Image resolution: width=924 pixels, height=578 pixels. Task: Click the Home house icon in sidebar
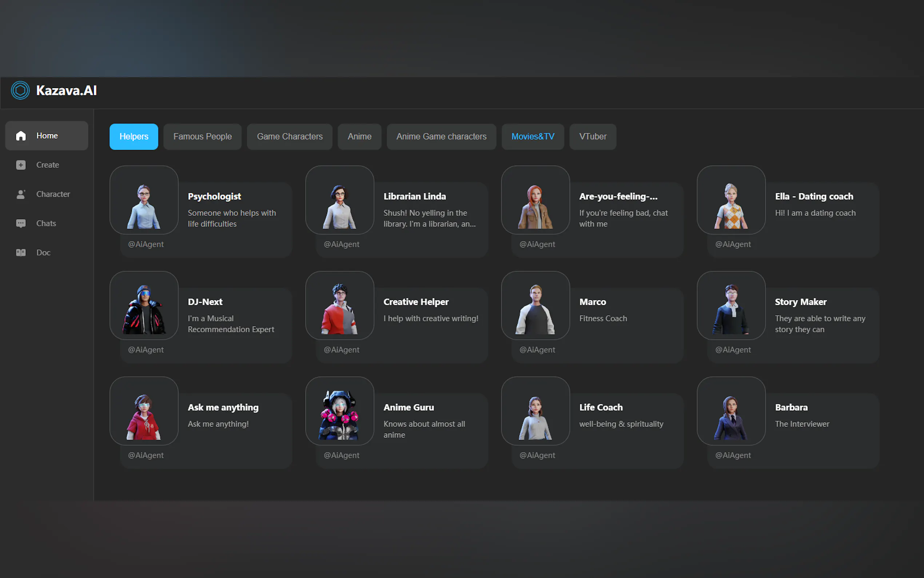pos(21,136)
